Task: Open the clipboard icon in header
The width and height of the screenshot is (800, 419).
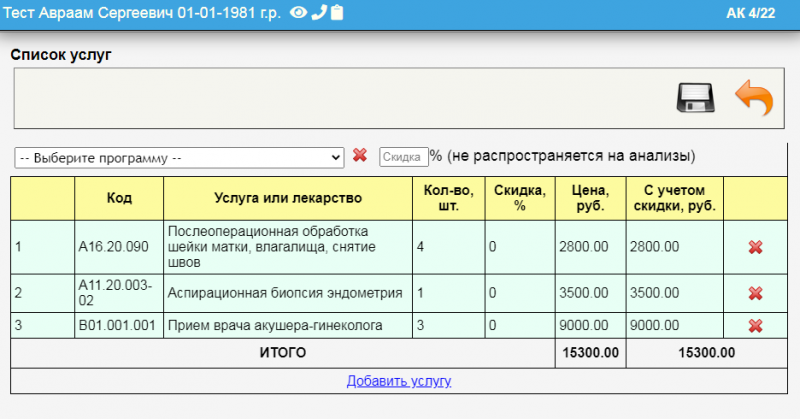Action: (337, 14)
